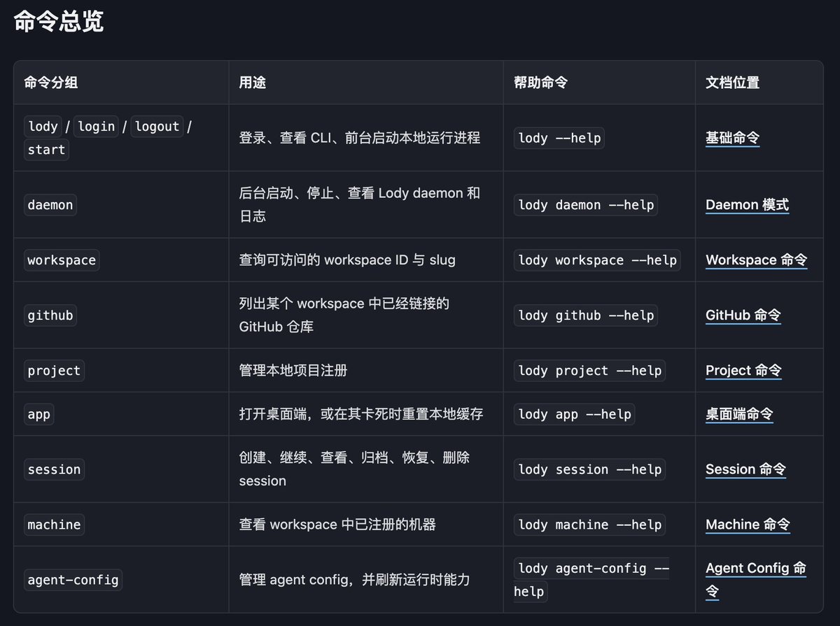Click the 管理 agent config description

[x=354, y=580]
